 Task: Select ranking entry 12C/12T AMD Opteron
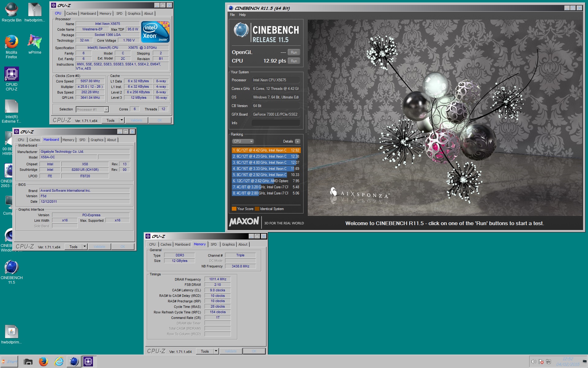[x=266, y=181]
